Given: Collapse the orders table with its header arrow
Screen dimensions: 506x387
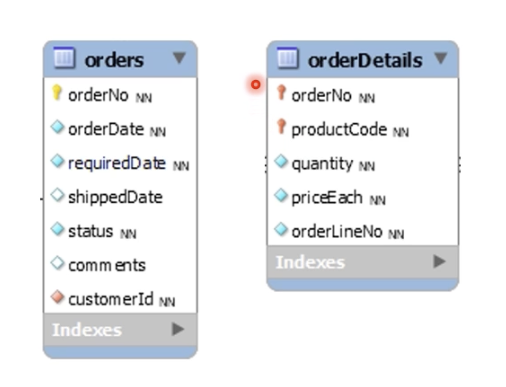Looking at the screenshot, I should point(179,58).
